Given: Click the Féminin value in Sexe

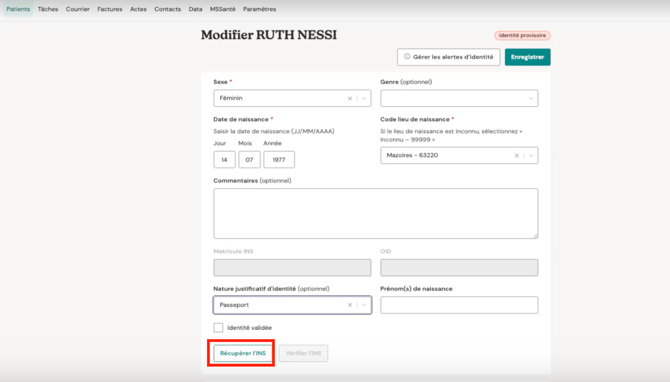Looking at the screenshot, I should point(231,98).
